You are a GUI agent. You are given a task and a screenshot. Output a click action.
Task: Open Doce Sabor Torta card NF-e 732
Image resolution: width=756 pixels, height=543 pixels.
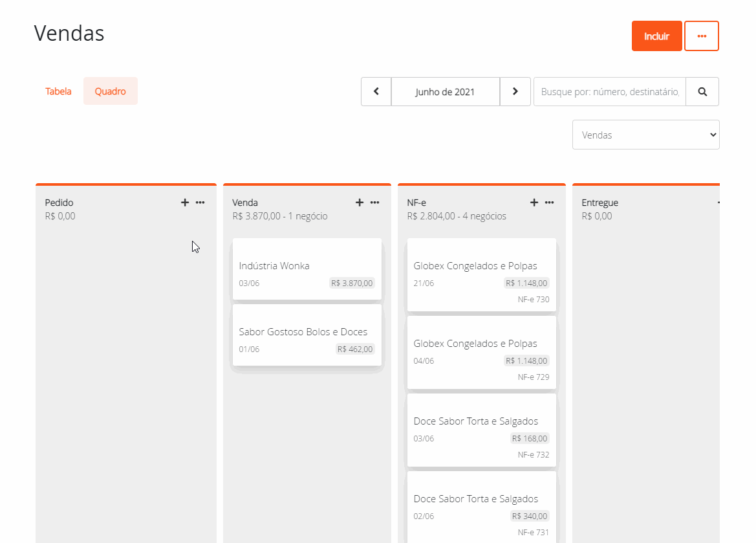(x=481, y=430)
